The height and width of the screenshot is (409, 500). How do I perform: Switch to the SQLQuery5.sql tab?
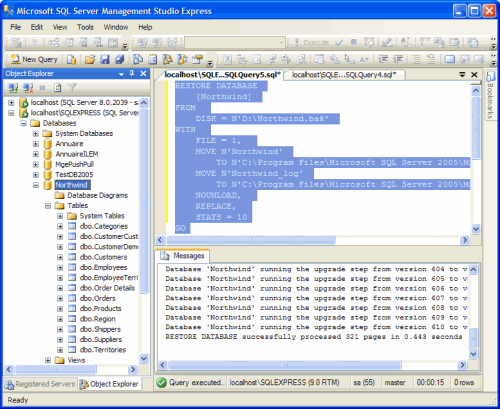[x=222, y=75]
